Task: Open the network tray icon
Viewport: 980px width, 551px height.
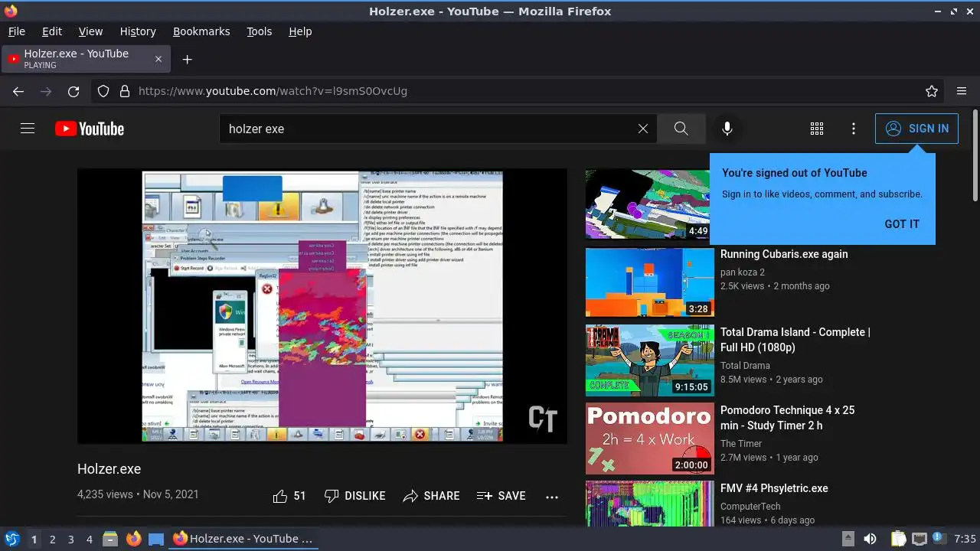Action: coord(920,539)
